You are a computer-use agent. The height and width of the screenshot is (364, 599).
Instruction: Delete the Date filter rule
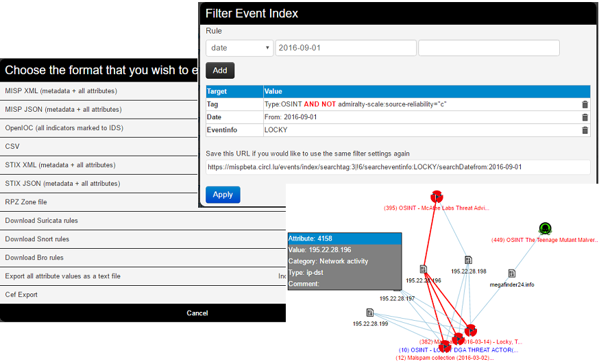tap(585, 117)
